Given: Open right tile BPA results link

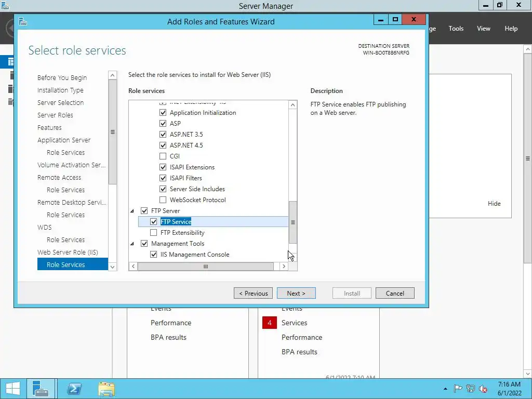Looking at the screenshot, I should click(x=299, y=352).
